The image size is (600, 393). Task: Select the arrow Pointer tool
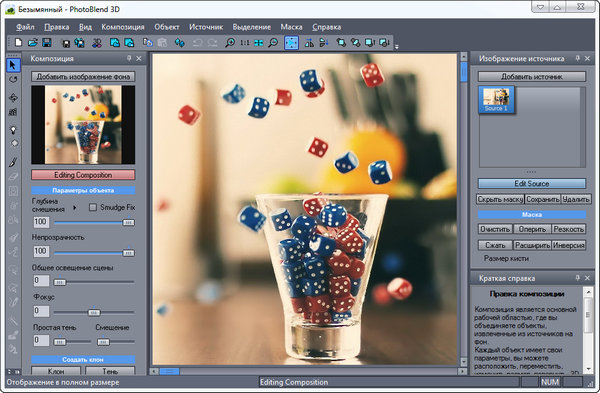13,65
